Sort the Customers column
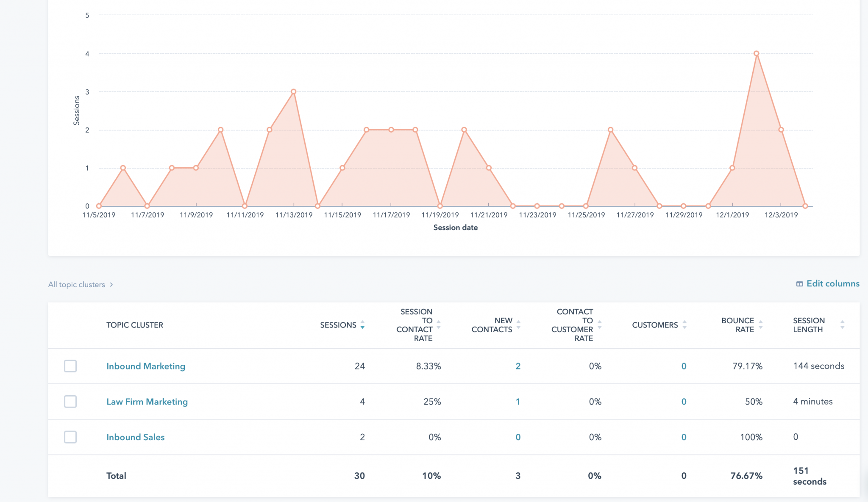Viewport: 868px width, 502px height. click(x=685, y=325)
